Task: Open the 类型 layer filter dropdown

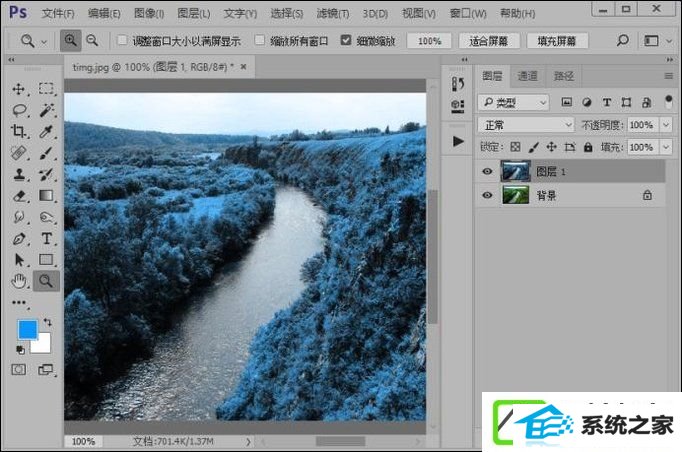Action: point(514,103)
